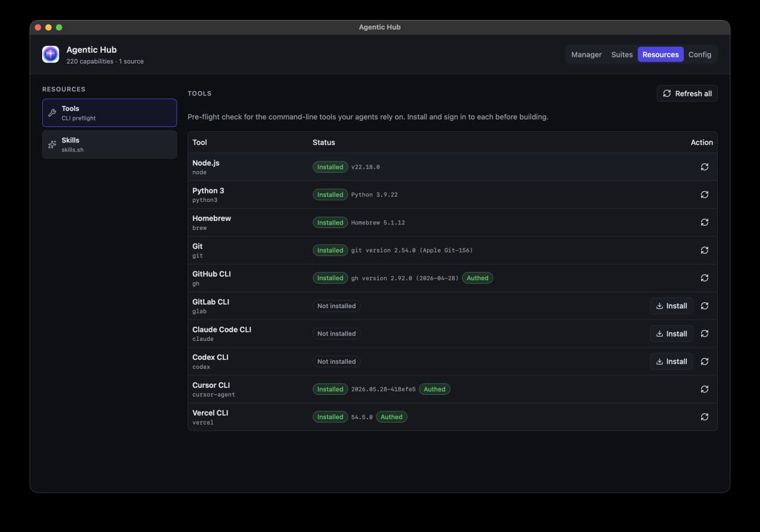Image resolution: width=760 pixels, height=532 pixels.
Task: Click the version text v22.18.0
Action: [x=365, y=167]
